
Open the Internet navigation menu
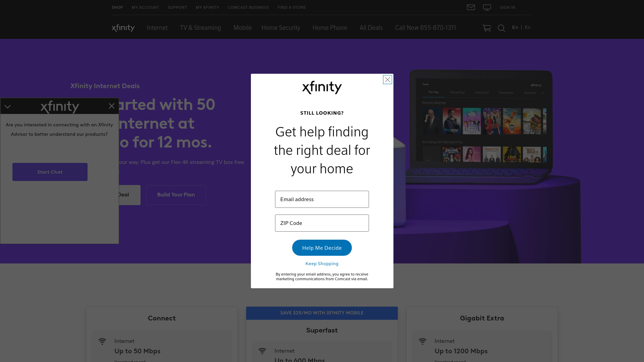pyautogui.click(x=157, y=28)
